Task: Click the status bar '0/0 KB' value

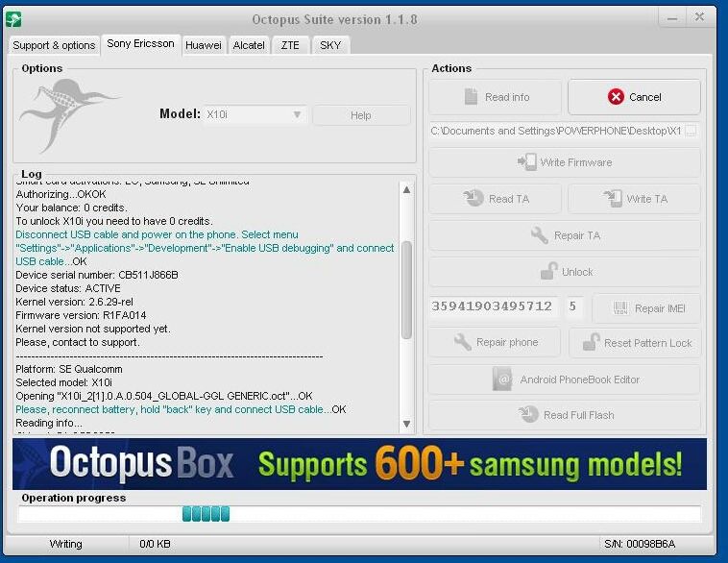Action: pyautogui.click(x=155, y=544)
